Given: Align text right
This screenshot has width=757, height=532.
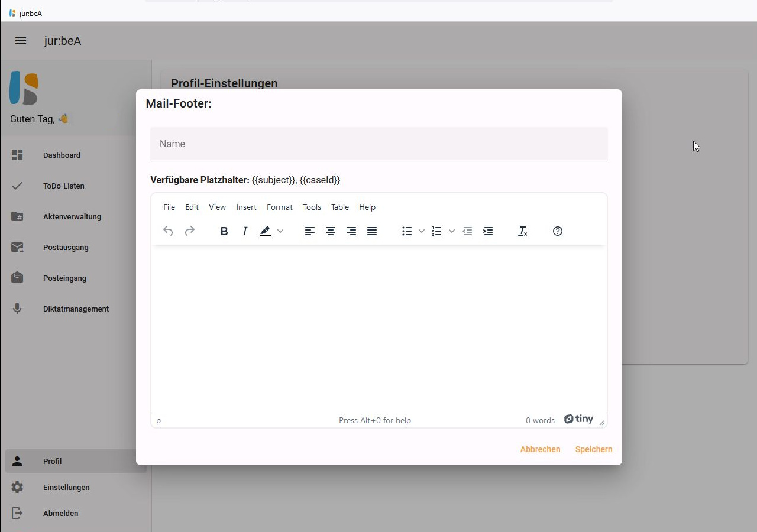Looking at the screenshot, I should tap(351, 231).
